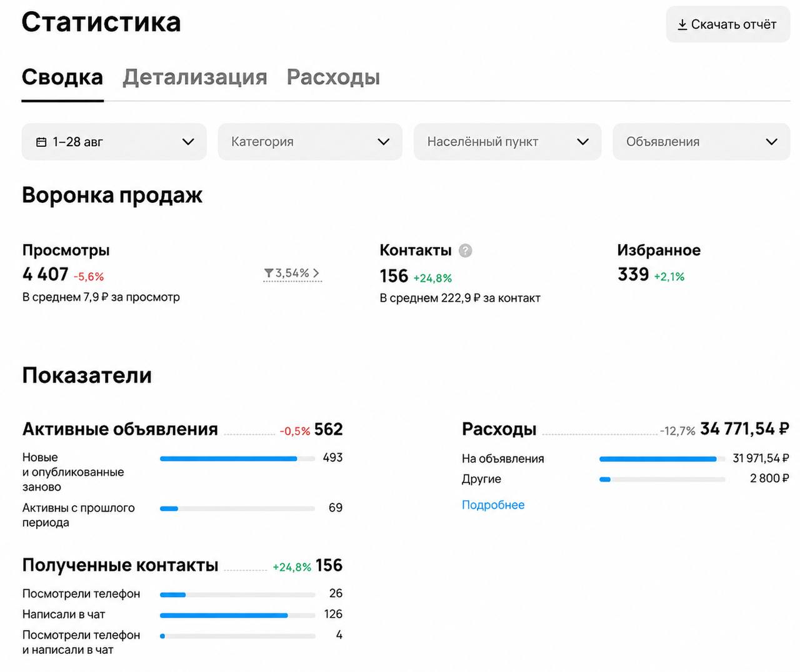Click the Другие amount 2 800 ₽

click(769, 478)
